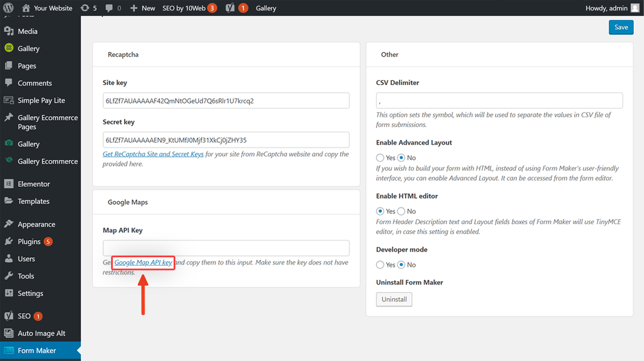644x361 pixels.
Task: Click the SEO by 10Web 3 badge
Action: (x=212, y=8)
